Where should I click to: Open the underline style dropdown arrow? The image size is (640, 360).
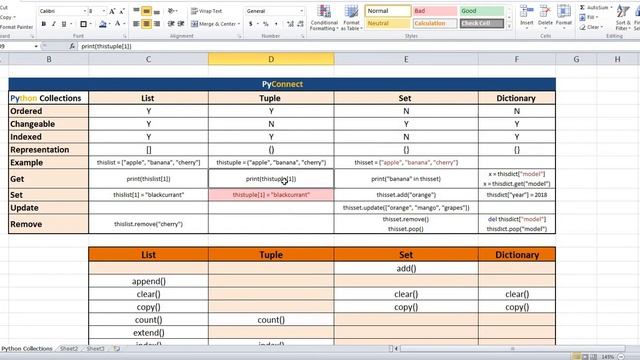pyautogui.click(x=71, y=24)
